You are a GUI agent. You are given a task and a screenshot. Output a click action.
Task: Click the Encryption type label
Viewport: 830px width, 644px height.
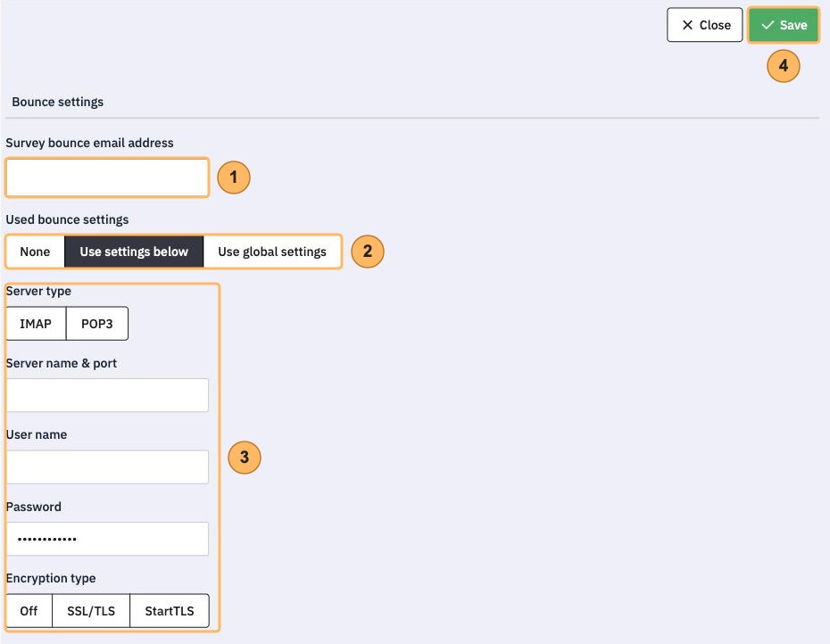pyautogui.click(x=51, y=578)
